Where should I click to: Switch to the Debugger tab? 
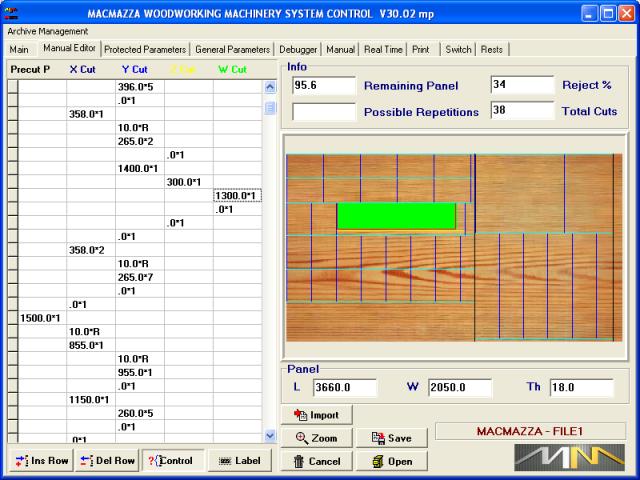[298, 49]
